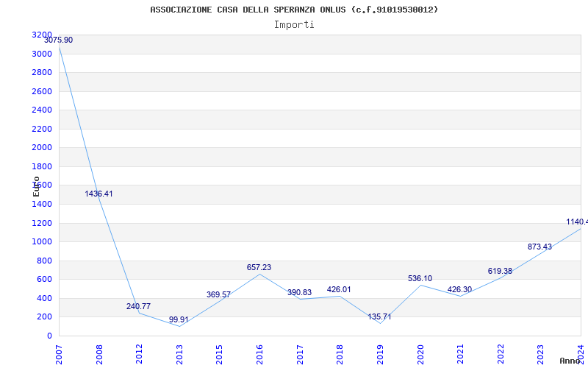Click the 2800 y-axis tick label
Viewport: 588px width, 368px height.
click(x=42, y=72)
